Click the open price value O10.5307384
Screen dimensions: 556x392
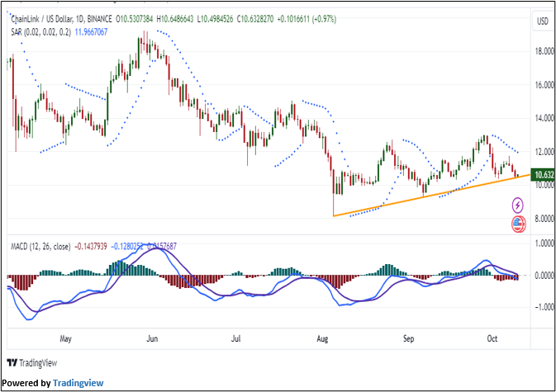135,19
